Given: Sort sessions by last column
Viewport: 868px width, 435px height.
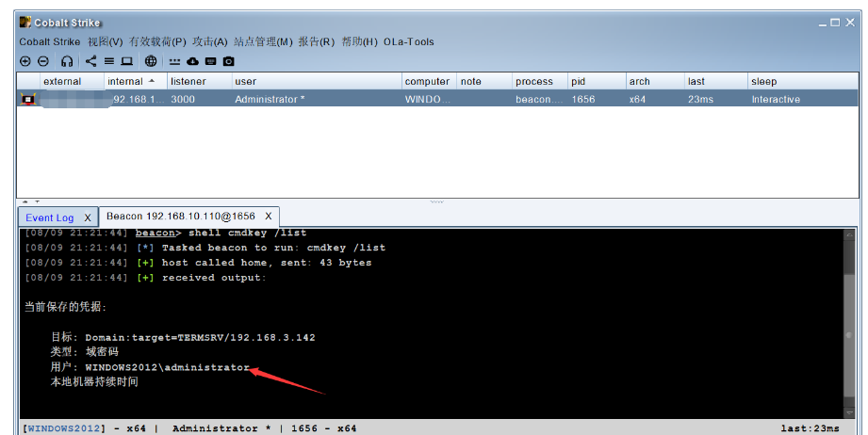Looking at the screenshot, I should tap(715, 81).
